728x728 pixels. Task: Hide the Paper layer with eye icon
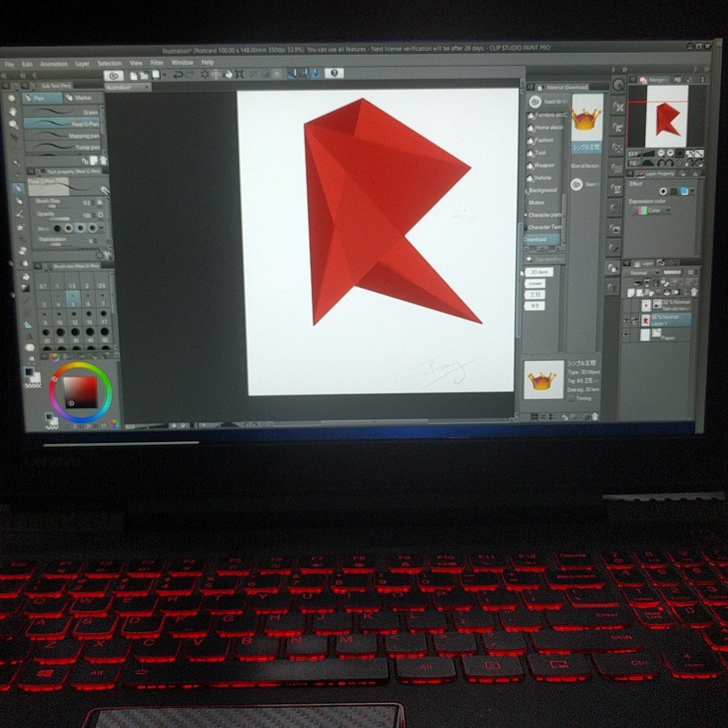[x=626, y=336]
